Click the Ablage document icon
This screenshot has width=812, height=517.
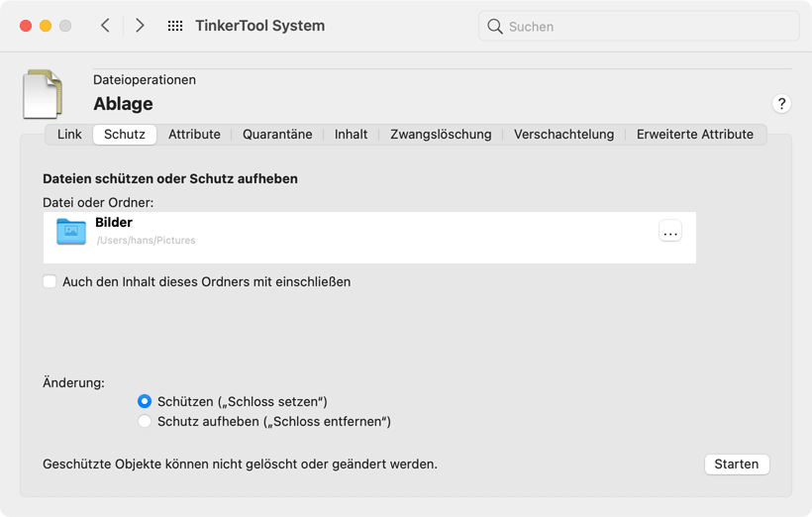pyautogui.click(x=43, y=94)
